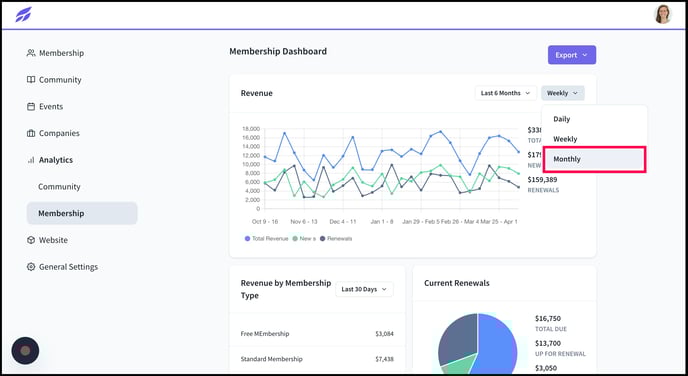Collapse the Weekly interval dropdown

563,93
